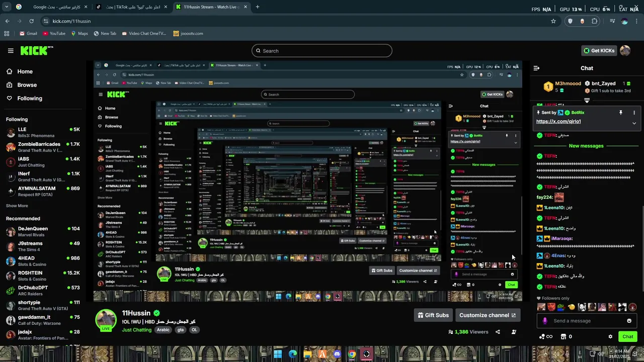Collapse the chat panel with the arrow icon
Viewport: 644px width, 362px height.
tap(536, 68)
